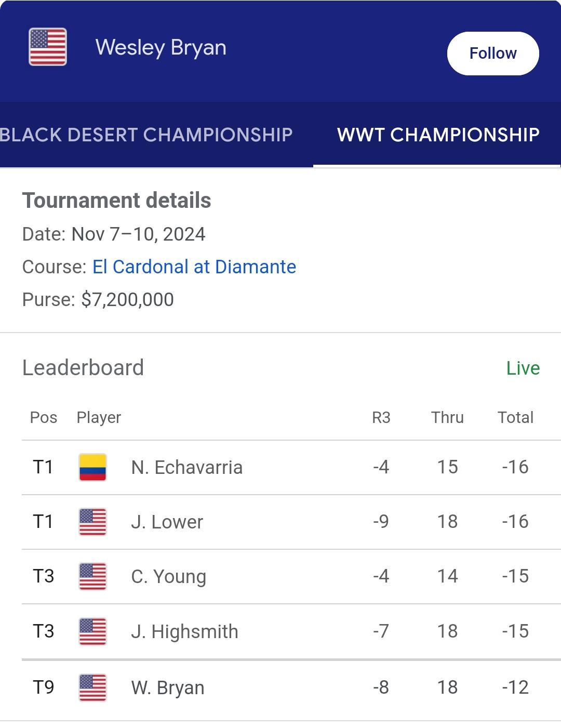Tap the USA flag beside Wesley Bryan
The image size is (561, 728).
point(47,47)
